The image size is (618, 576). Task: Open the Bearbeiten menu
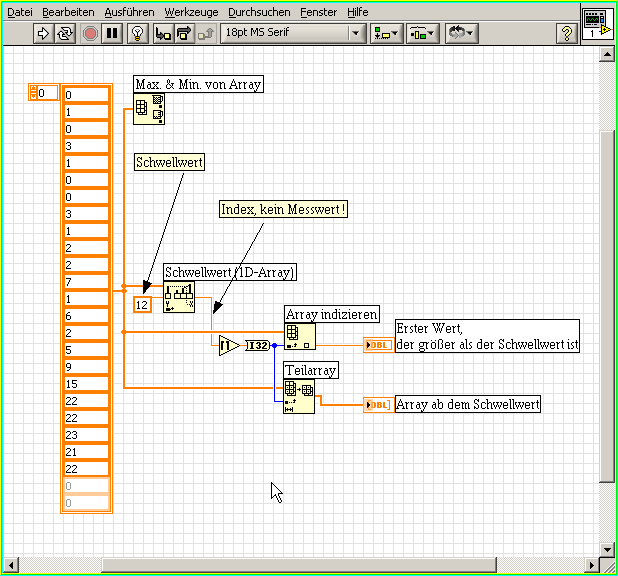(x=68, y=12)
